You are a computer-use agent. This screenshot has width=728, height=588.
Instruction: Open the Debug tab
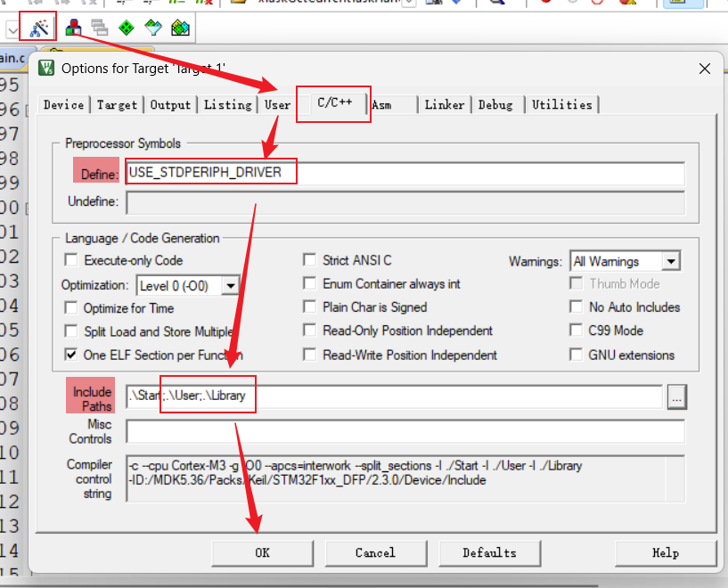point(495,105)
